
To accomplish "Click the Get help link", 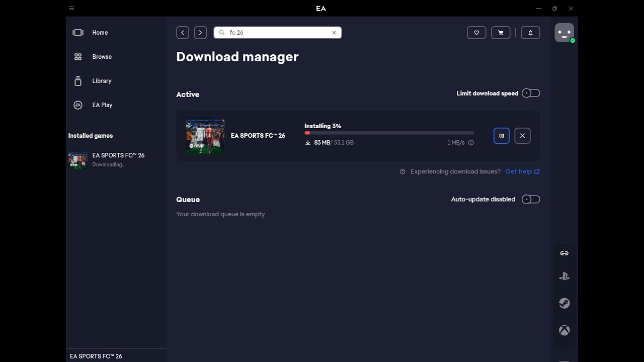I will (522, 171).
